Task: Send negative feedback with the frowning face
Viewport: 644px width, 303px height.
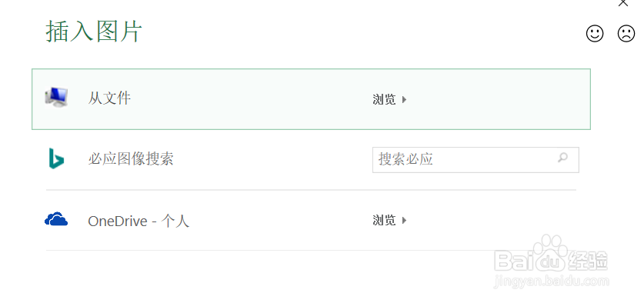Action: (x=626, y=34)
